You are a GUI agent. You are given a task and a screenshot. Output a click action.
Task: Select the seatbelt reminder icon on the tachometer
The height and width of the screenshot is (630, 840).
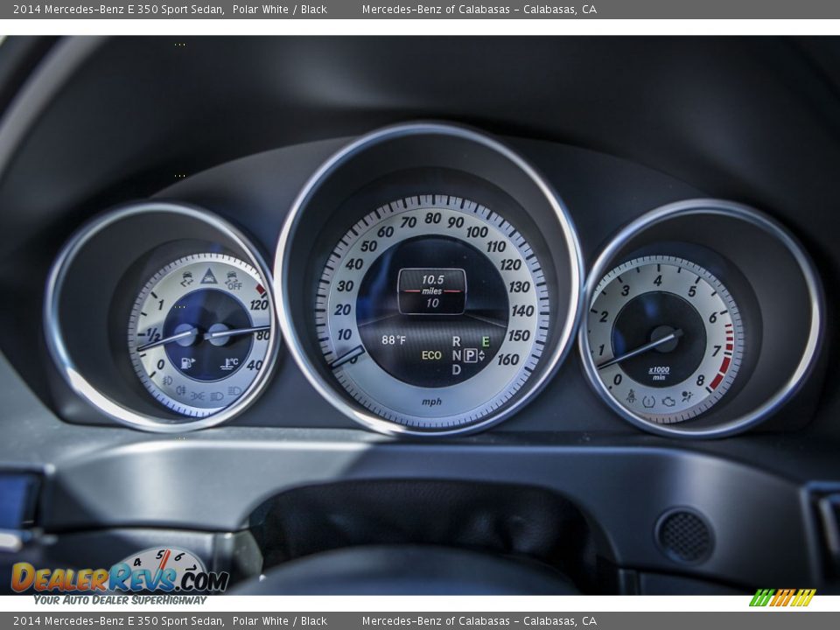click(631, 395)
